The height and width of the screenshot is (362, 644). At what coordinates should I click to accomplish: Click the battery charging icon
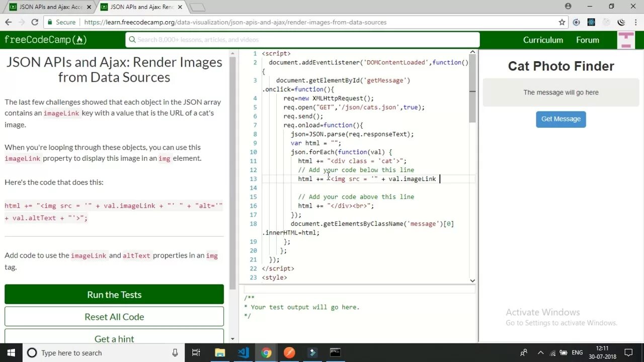(563, 353)
